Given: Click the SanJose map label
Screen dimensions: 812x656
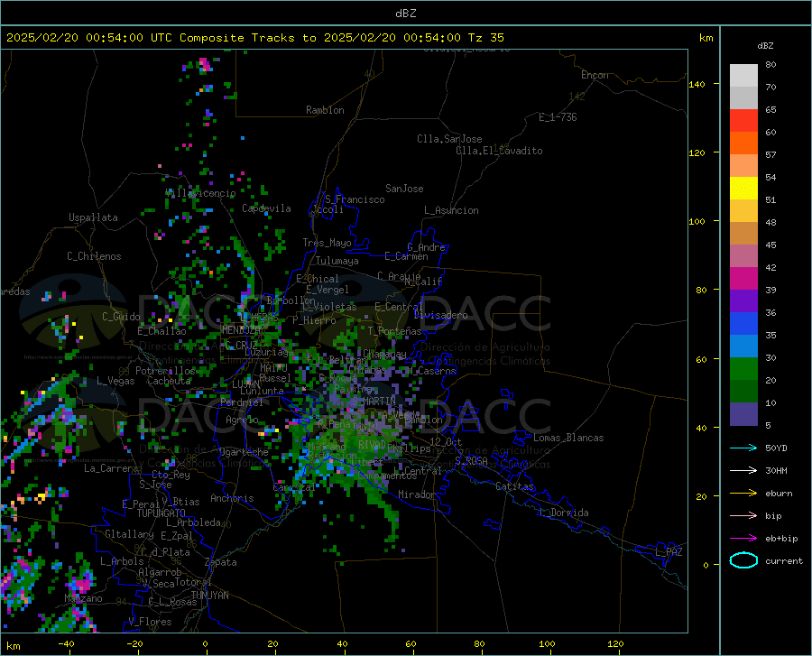Looking at the screenshot, I should click(404, 189).
